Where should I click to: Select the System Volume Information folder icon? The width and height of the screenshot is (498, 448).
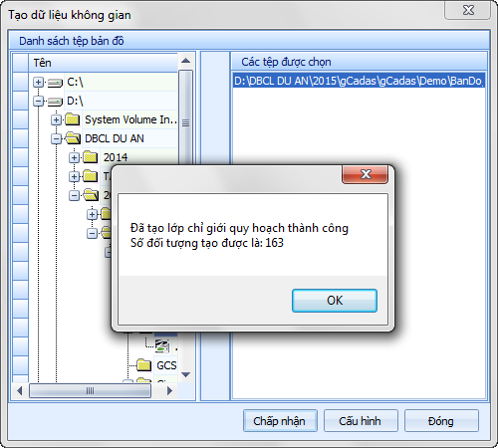(x=73, y=119)
